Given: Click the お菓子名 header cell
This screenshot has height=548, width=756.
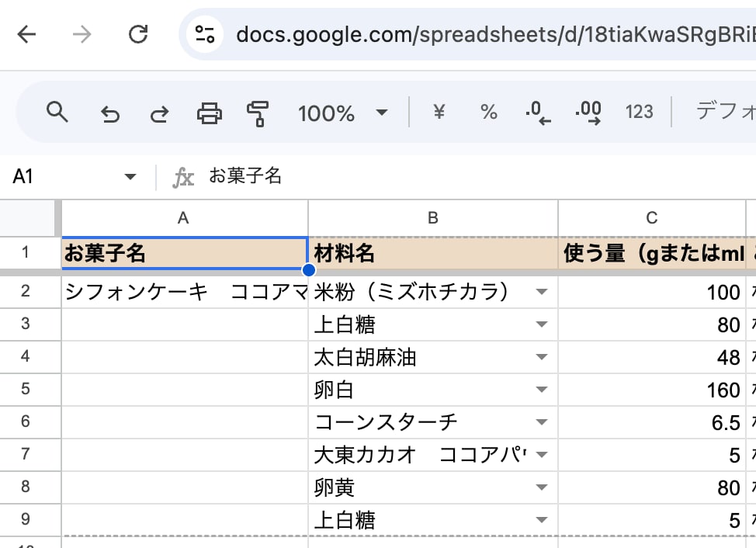Looking at the screenshot, I should [x=185, y=253].
